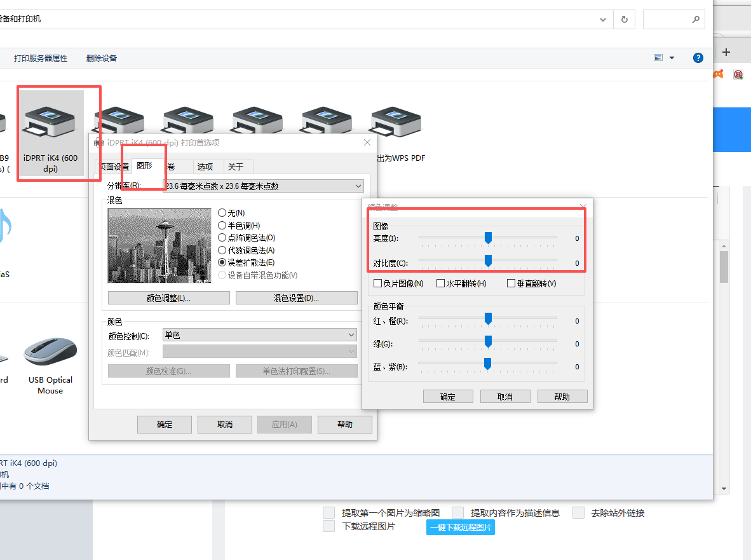Click the USB Optical Mouse device icon
Viewport: 751px width, 560px height.
50,353
